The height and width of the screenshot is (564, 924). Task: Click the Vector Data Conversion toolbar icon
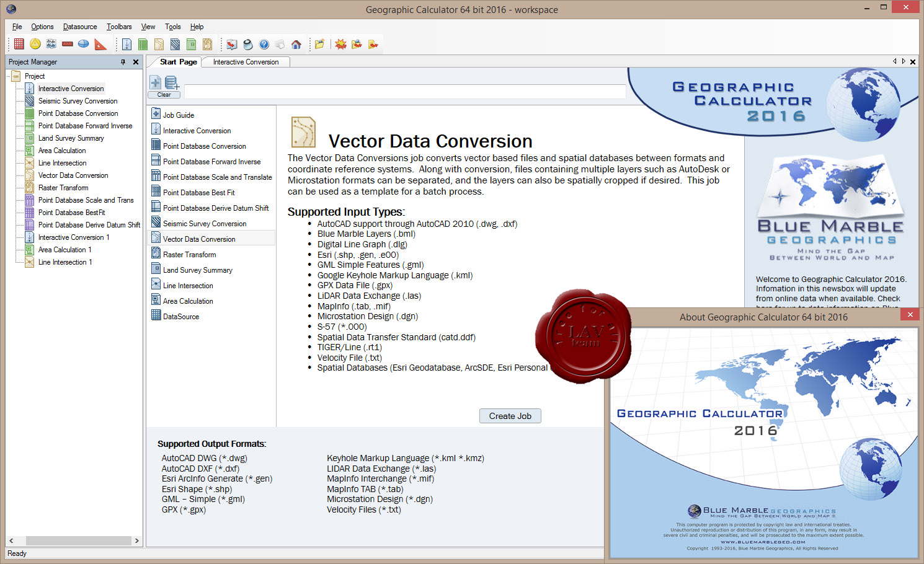[159, 44]
